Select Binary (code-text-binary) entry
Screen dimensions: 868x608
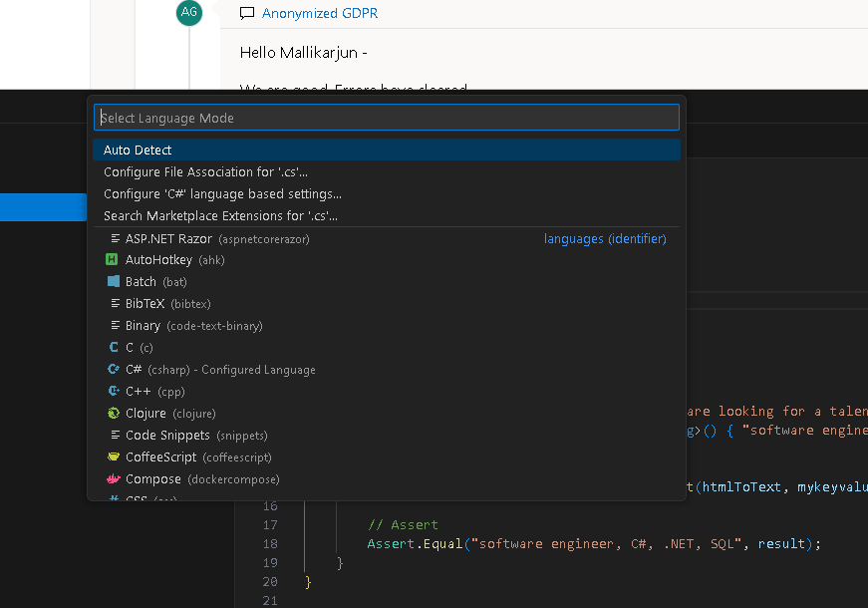pos(386,326)
